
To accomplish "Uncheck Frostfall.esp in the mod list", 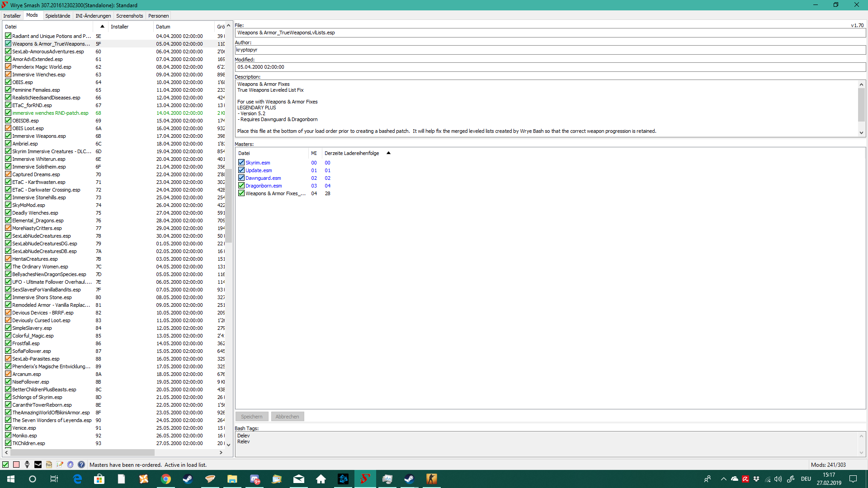I will click(x=8, y=343).
